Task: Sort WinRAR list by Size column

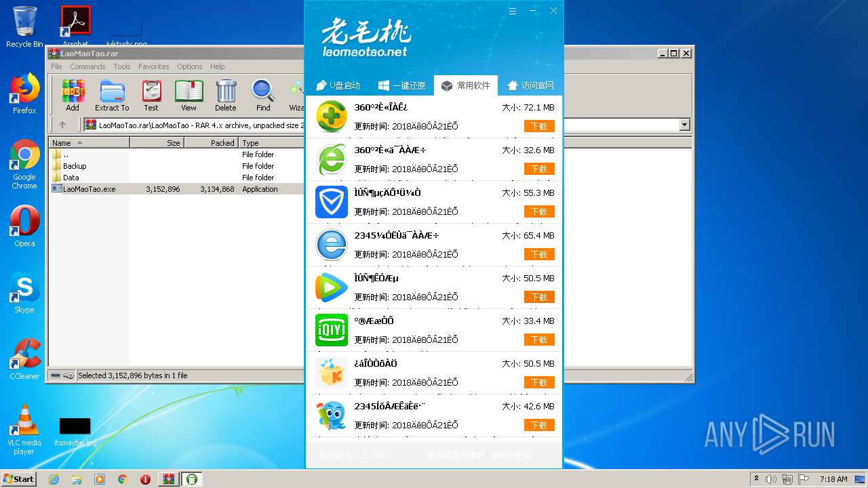Action: (157, 143)
